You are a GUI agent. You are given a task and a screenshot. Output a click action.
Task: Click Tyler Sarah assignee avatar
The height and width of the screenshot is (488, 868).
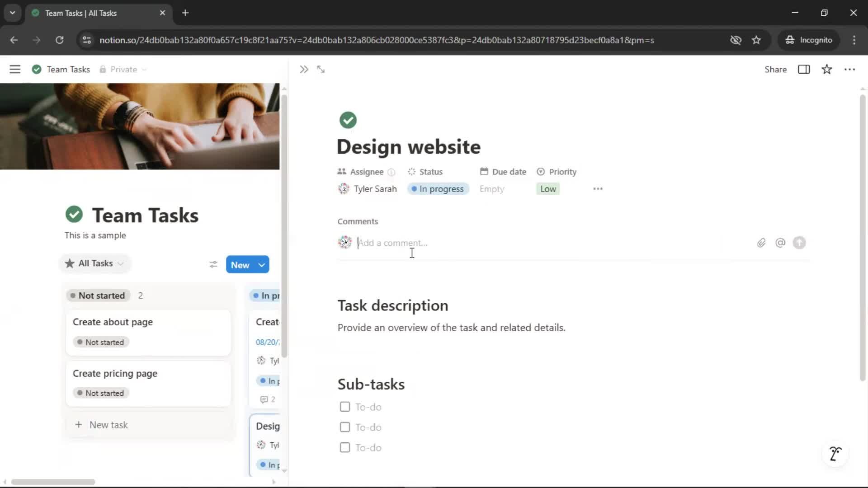pos(344,189)
